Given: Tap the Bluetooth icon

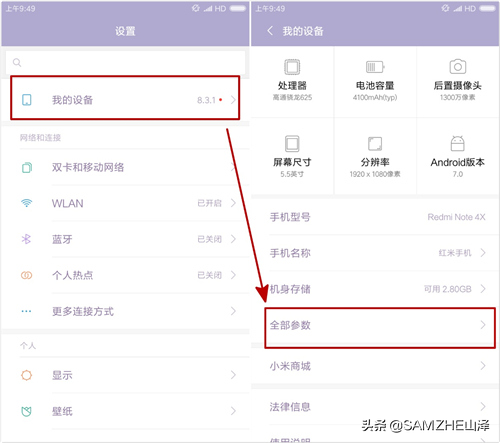Looking at the screenshot, I should click(x=26, y=239).
